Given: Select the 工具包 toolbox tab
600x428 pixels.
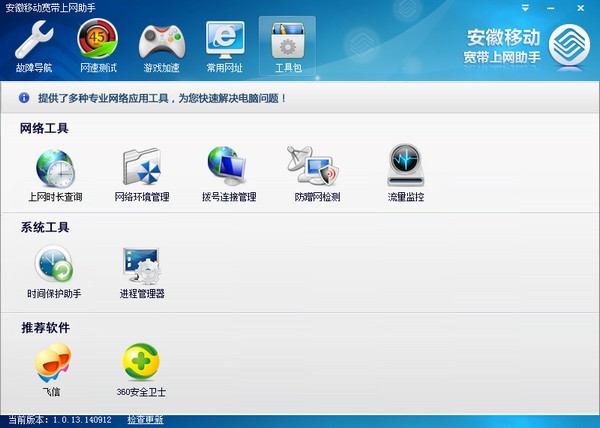Looking at the screenshot, I should [x=288, y=46].
